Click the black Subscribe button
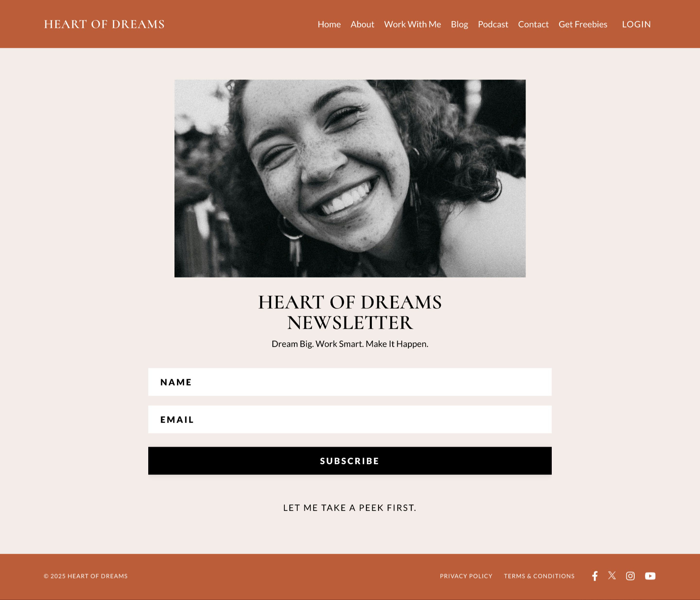This screenshot has width=700, height=600. tap(350, 461)
